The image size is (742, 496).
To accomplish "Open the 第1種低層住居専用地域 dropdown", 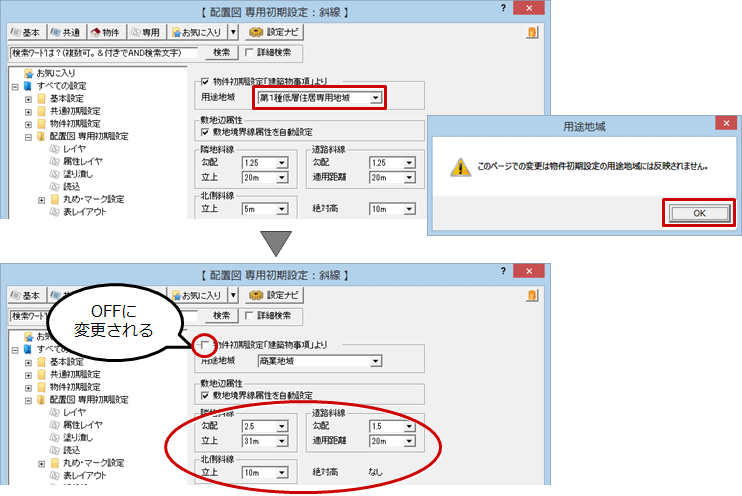I will [375, 98].
